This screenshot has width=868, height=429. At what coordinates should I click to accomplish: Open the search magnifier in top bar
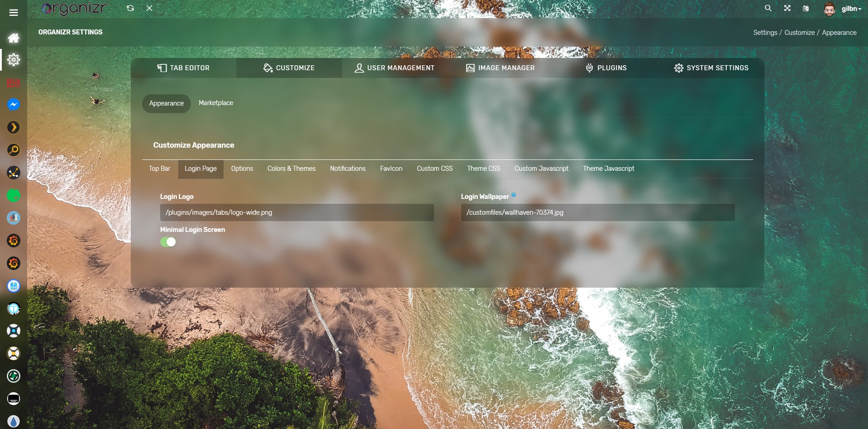point(768,8)
